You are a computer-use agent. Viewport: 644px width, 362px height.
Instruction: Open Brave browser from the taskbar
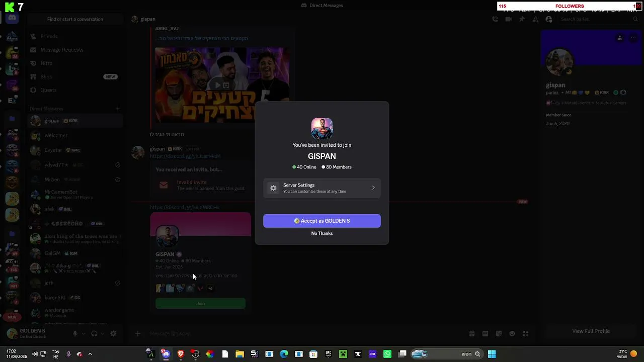pos(181,354)
